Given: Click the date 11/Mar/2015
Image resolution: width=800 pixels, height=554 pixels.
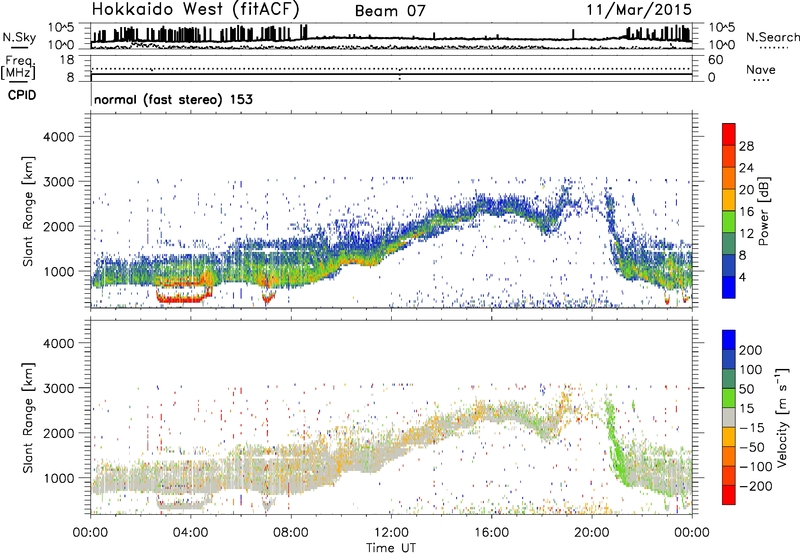Looking at the screenshot, I should point(639,9).
